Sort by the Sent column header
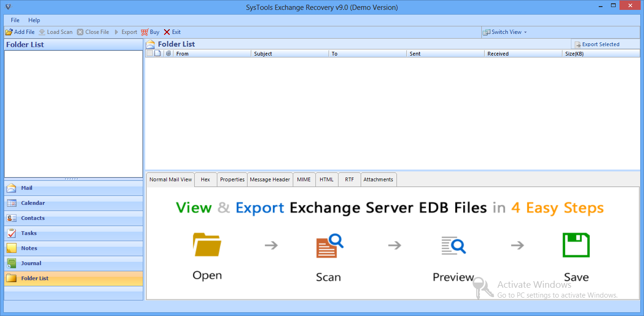This screenshot has width=644, height=316. [446, 54]
